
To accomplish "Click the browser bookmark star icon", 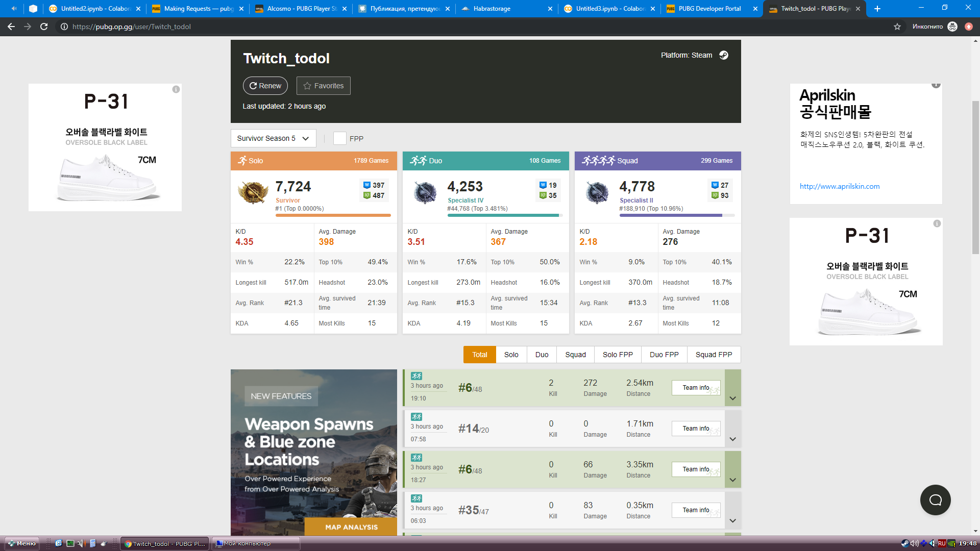I will [x=897, y=27].
